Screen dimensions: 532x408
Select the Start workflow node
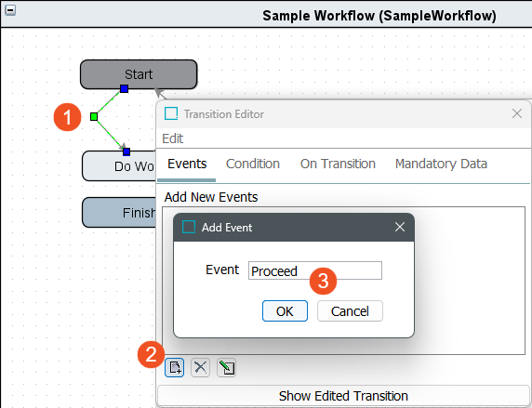(x=139, y=74)
